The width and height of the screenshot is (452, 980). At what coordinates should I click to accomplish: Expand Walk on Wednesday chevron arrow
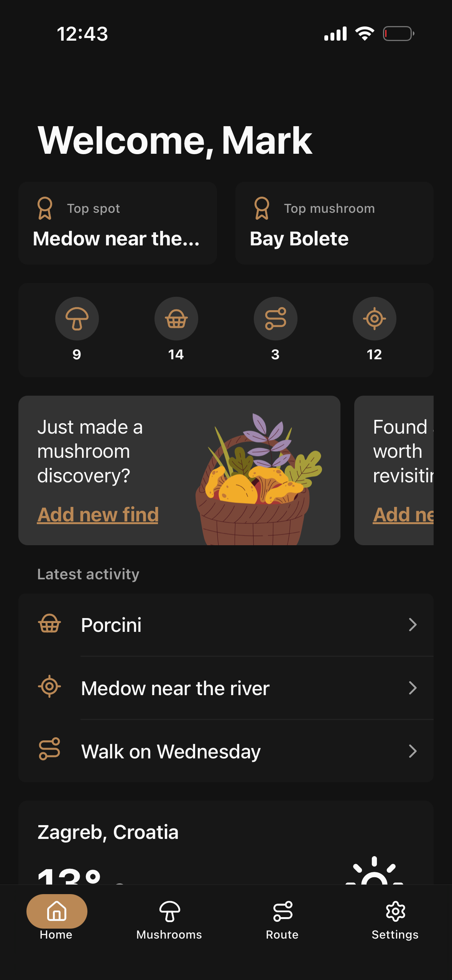(x=413, y=751)
